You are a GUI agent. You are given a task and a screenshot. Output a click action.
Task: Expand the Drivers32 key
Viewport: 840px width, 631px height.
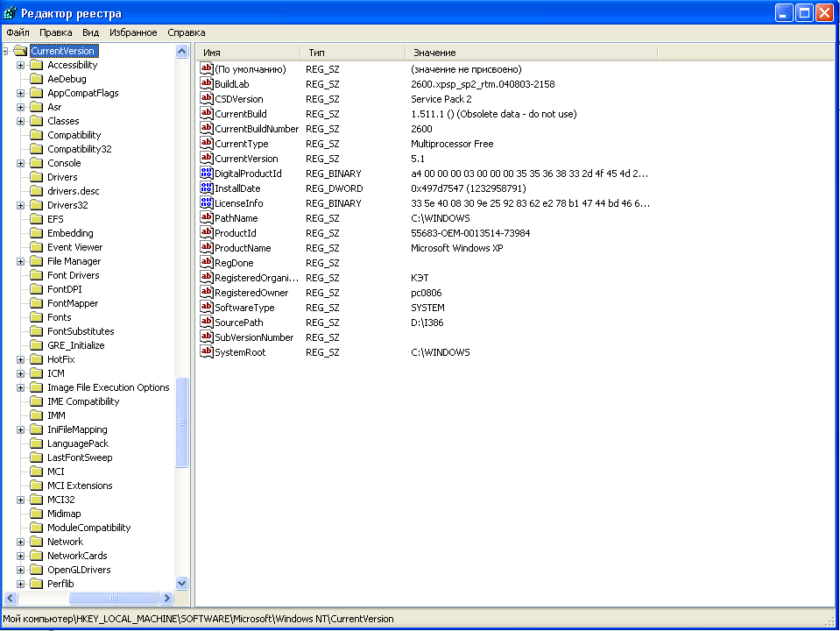pos(20,205)
